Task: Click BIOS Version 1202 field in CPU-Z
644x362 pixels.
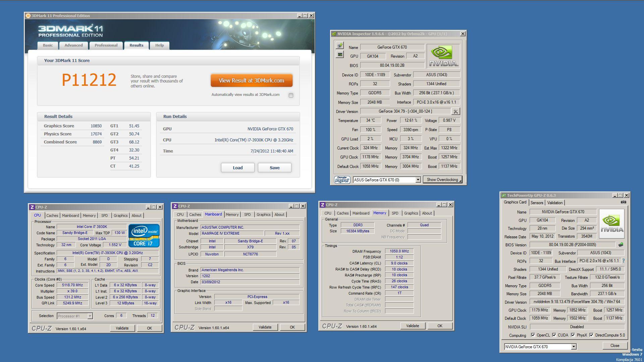Action: point(250,276)
